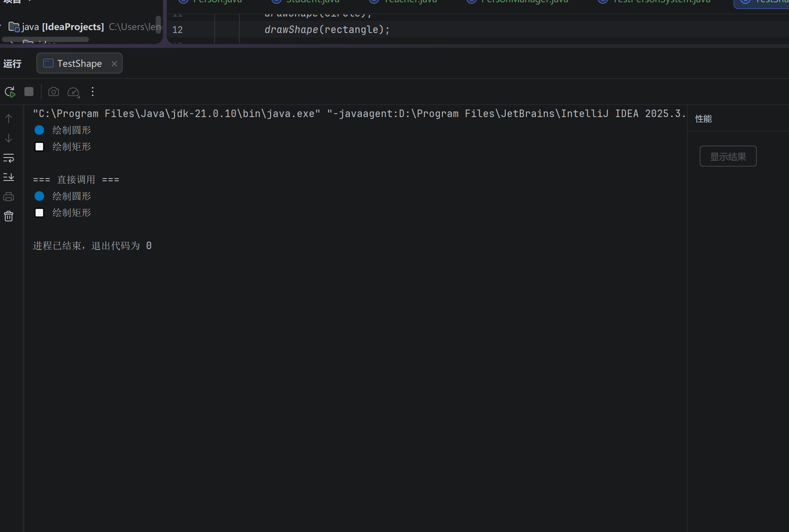Toggle scroll to end of console

coord(9,177)
